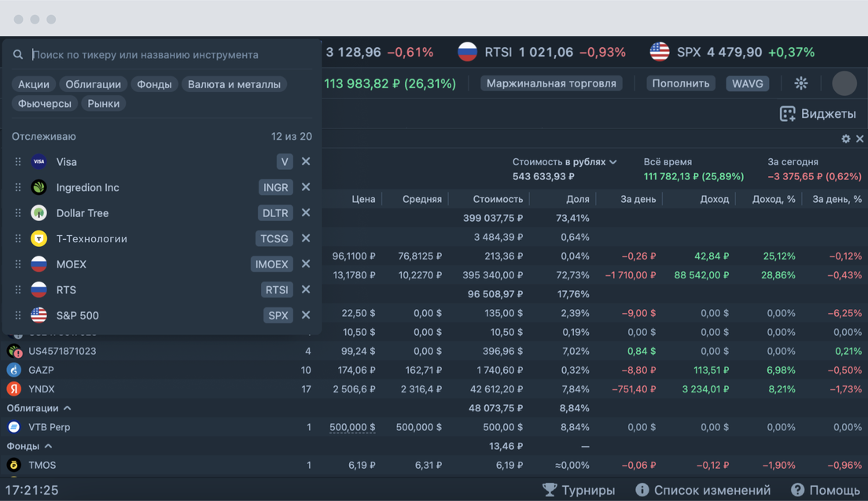Sort by the Доход, % column header
This screenshot has width=868, height=501.
click(x=774, y=199)
